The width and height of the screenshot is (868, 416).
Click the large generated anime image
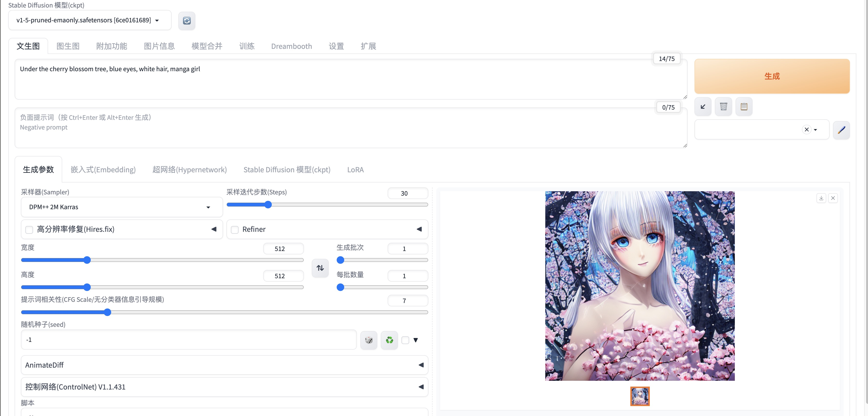pyautogui.click(x=640, y=286)
